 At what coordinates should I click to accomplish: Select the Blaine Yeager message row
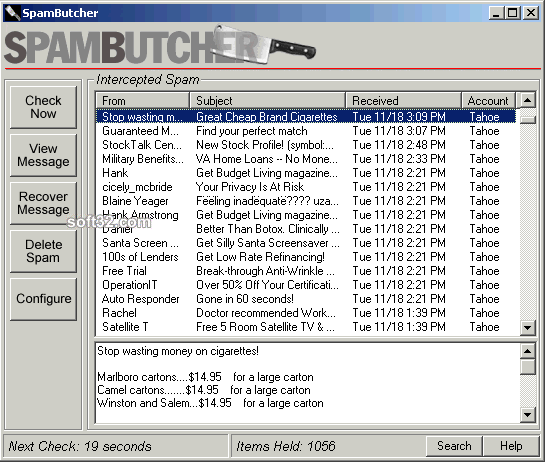(x=306, y=201)
